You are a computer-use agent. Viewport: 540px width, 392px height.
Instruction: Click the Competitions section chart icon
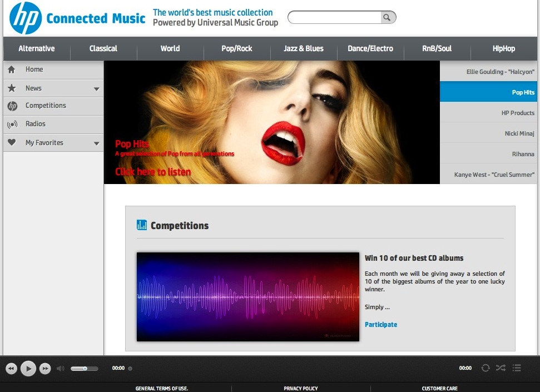point(142,225)
